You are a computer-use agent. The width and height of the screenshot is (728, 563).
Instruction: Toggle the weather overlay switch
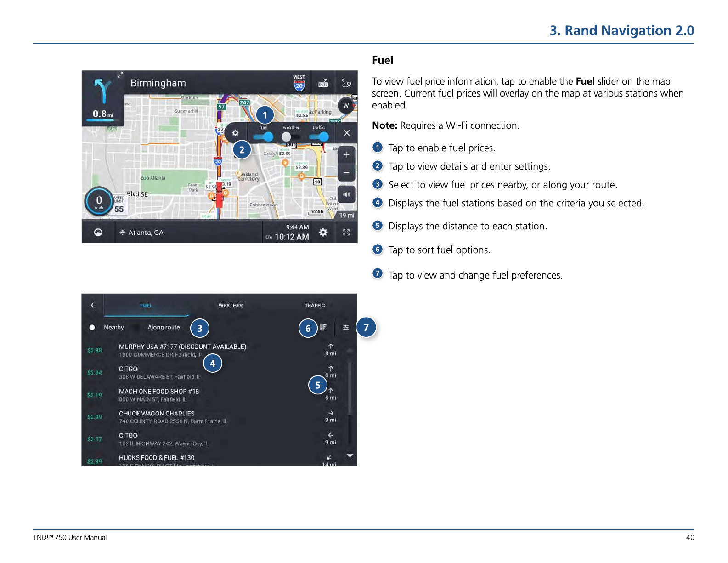(x=291, y=137)
